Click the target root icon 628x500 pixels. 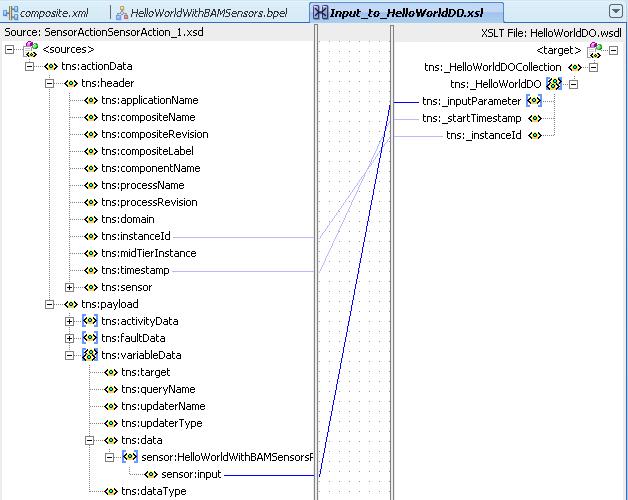click(595, 49)
